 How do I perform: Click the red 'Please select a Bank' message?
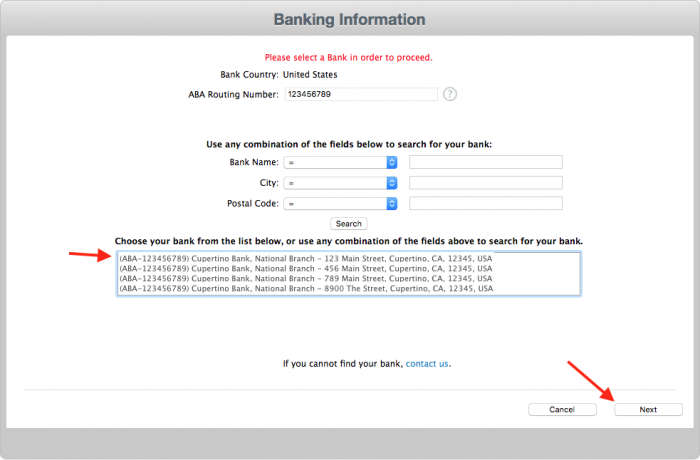click(348, 57)
